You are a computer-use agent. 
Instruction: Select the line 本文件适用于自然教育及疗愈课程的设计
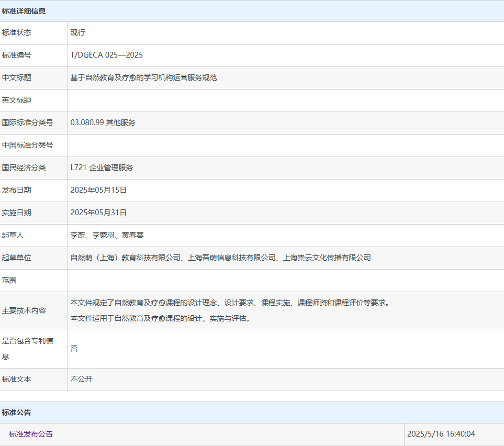tap(160, 318)
